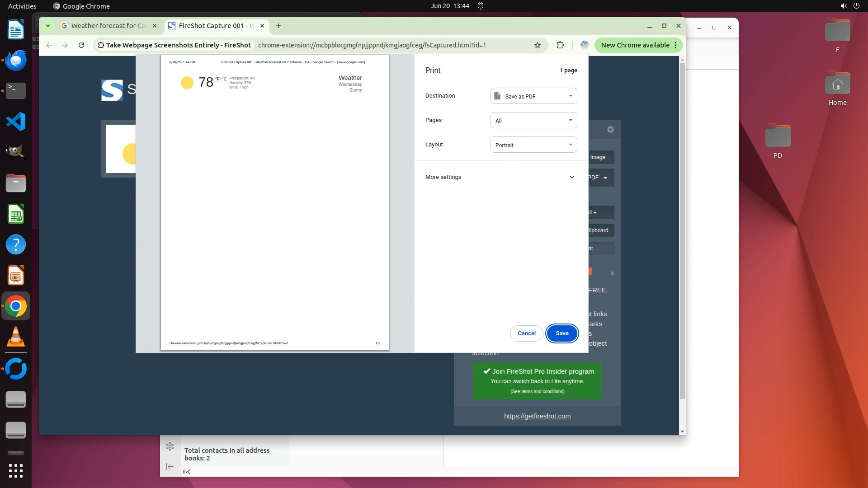Open Visual Studio Code from dock
The height and width of the screenshot is (488, 868).
[x=16, y=122]
